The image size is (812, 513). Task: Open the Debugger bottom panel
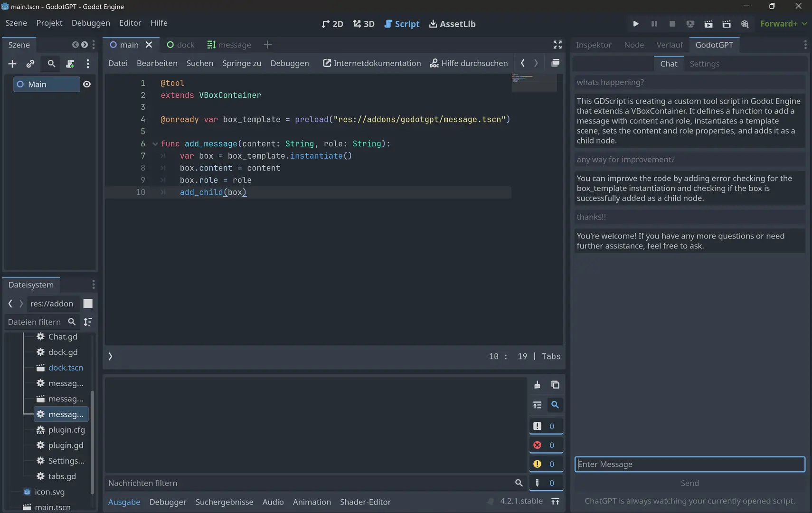click(x=168, y=502)
